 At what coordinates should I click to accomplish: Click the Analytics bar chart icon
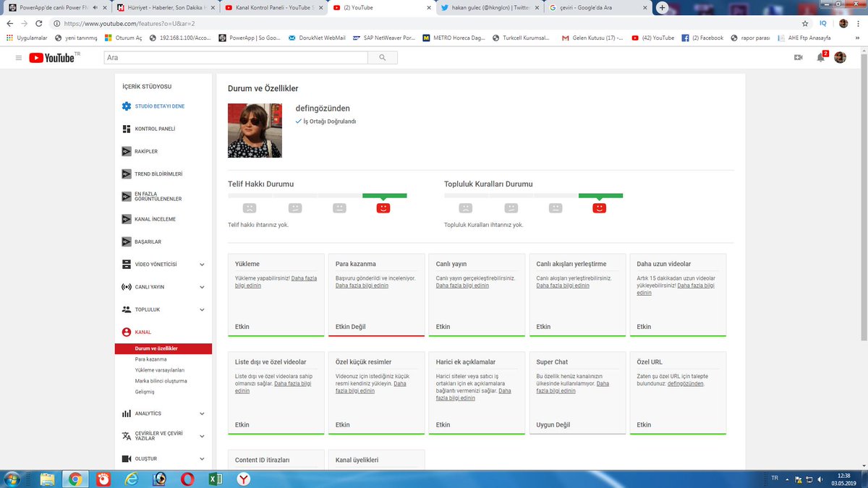click(127, 414)
